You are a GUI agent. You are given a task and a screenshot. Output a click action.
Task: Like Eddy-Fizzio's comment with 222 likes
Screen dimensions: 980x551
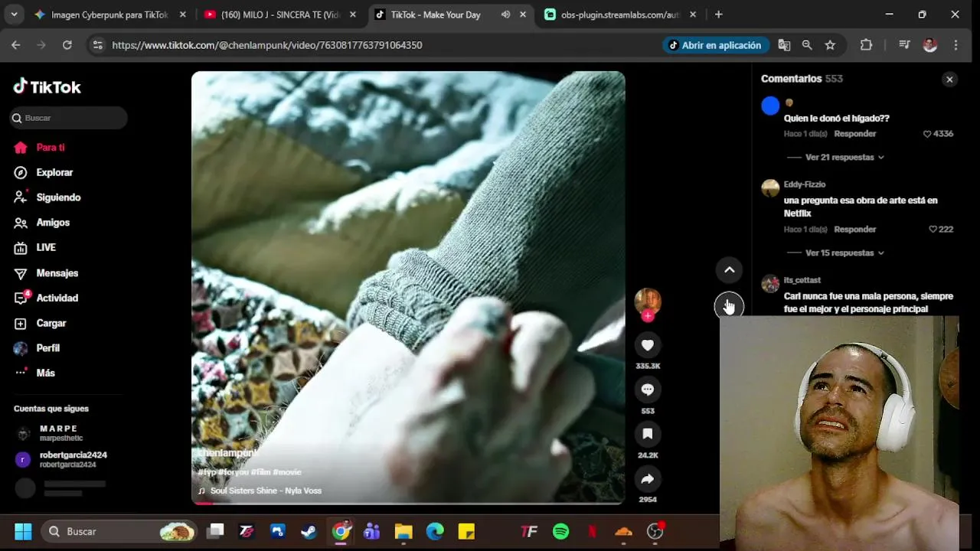pos(933,230)
